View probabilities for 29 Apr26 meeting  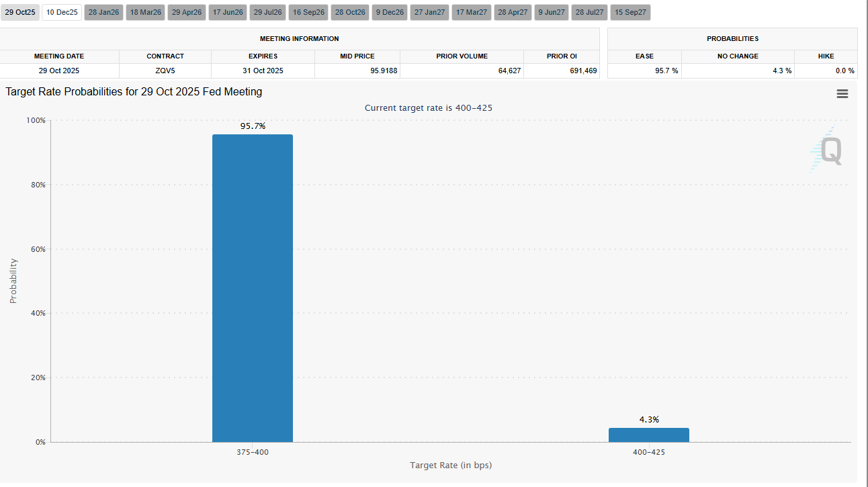[x=186, y=11]
